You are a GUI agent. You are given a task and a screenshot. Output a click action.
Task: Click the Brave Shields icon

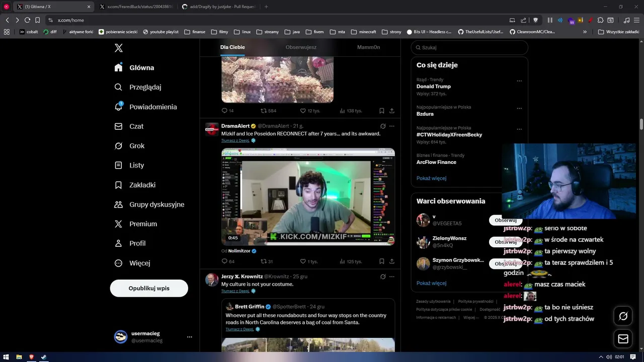coord(535,20)
